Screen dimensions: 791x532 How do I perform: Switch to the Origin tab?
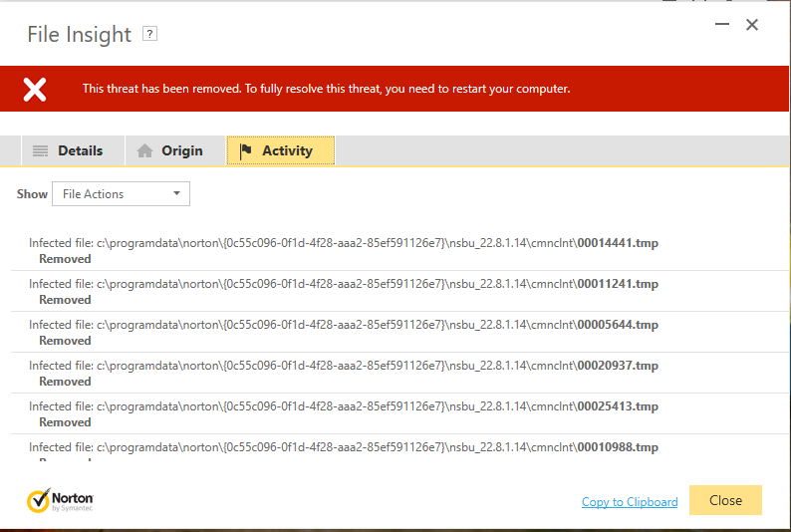175,150
